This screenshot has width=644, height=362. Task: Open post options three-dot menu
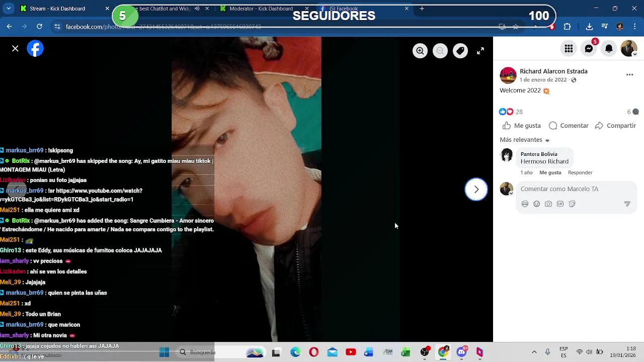pos(629,74)
